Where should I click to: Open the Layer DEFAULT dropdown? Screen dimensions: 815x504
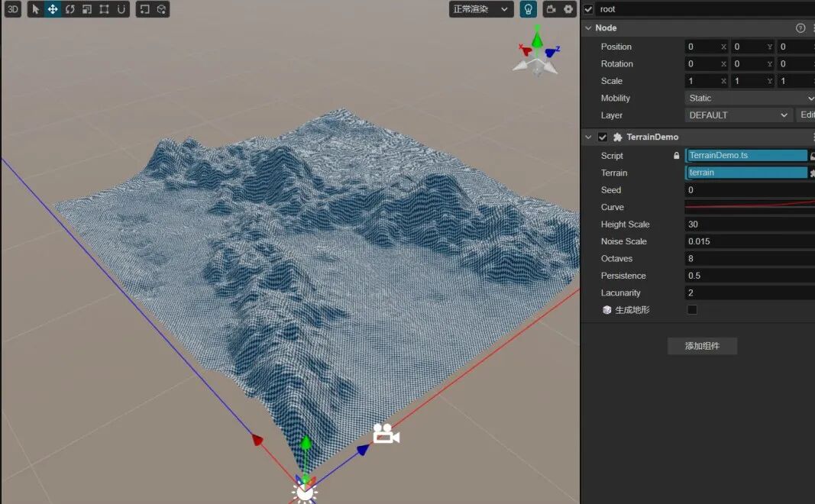point(738,115)
